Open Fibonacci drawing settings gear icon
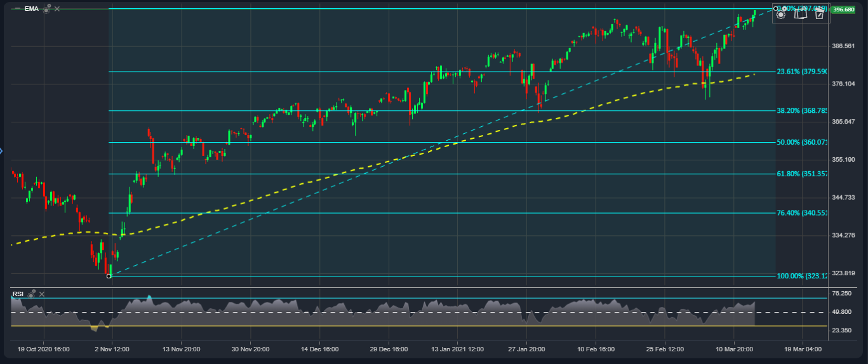 (781, 14)
